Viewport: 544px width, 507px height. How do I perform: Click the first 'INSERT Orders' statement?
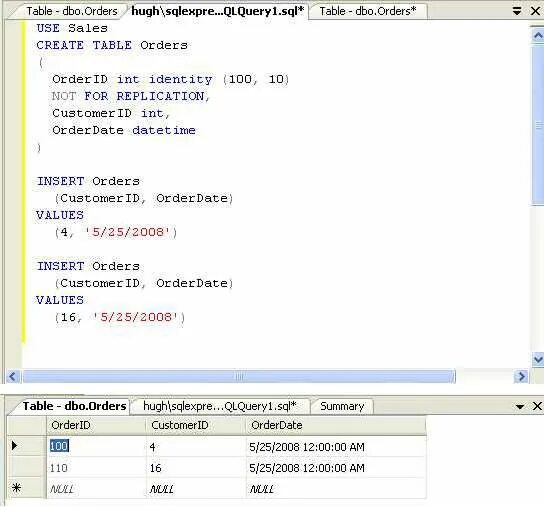pos(88,181)
